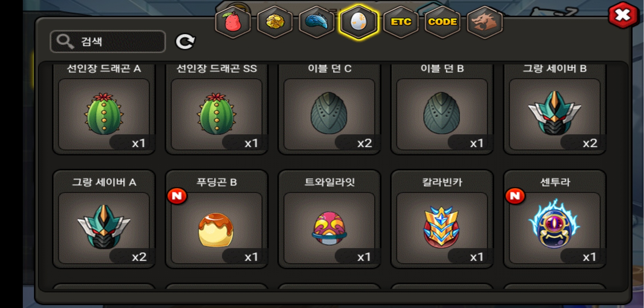644x308 pixels.
Task: Switch to the gold nugget category tab
Action: [x=275, y=22]
